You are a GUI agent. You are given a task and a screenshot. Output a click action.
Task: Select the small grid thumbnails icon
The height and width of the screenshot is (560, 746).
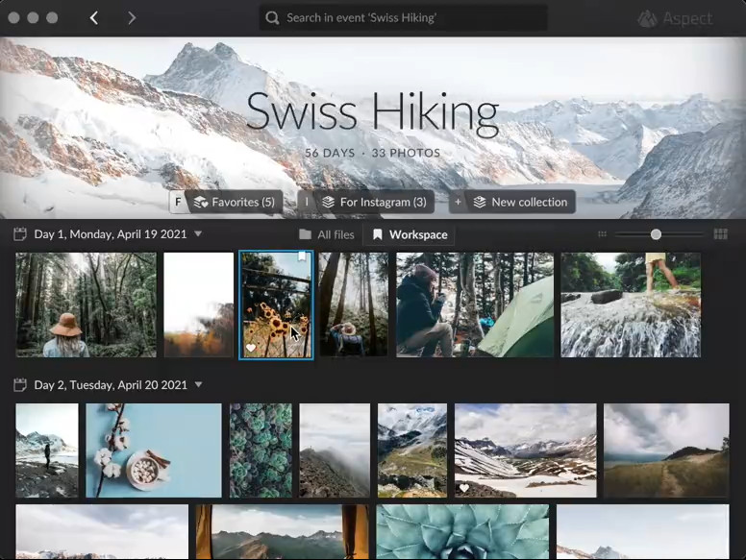tap(602, 233)
